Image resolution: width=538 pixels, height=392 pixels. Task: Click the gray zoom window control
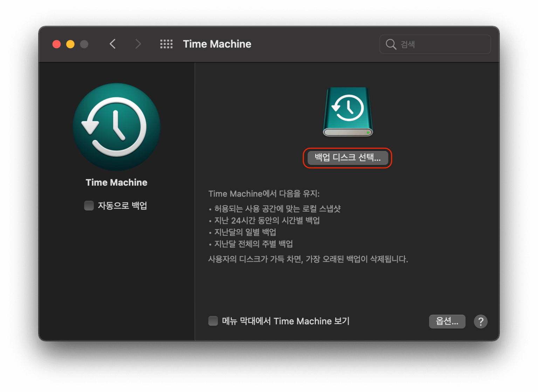point(84,44)
